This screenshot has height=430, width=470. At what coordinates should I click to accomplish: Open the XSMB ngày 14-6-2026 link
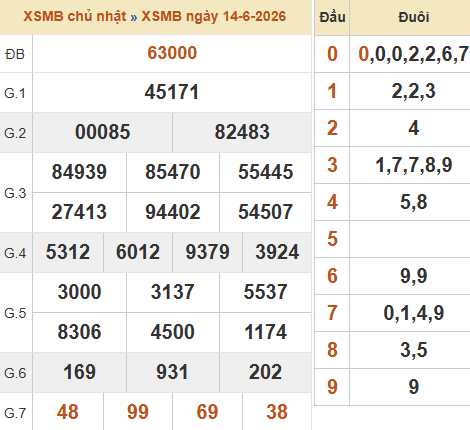pyautogui.click(x=214, y=17)
